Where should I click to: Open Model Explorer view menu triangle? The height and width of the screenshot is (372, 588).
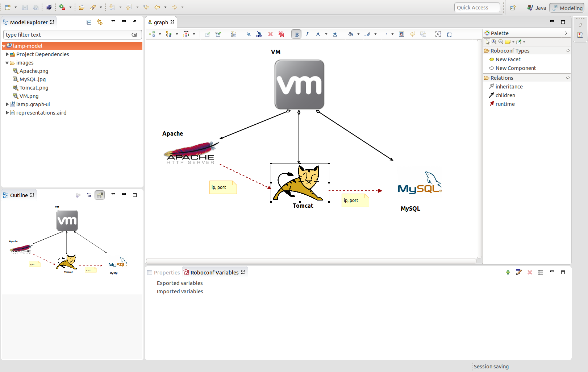click(x=113, y=21)
